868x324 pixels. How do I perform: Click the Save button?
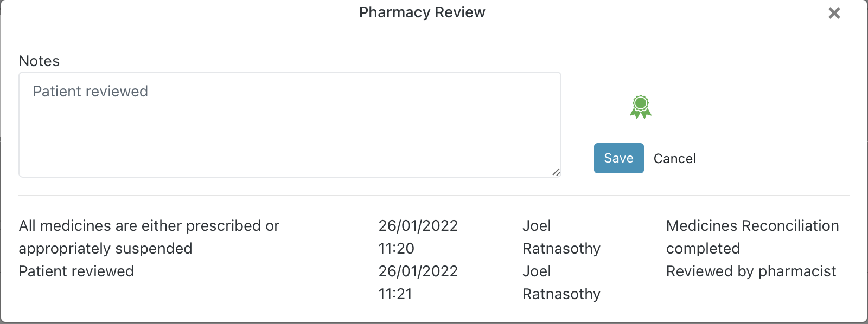[x=618, y=158]
